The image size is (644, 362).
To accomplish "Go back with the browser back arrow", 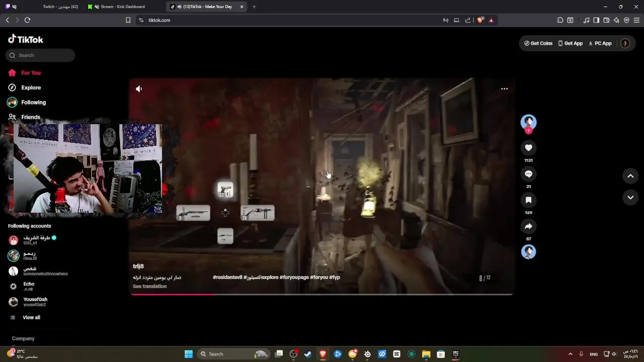I will point(7,20).
